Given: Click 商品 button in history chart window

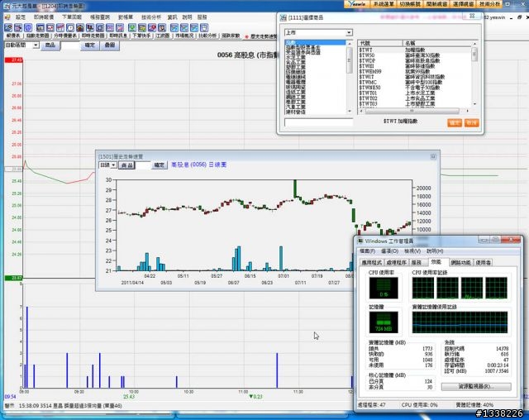Looking at the screenshot, I should click(126, 165).
